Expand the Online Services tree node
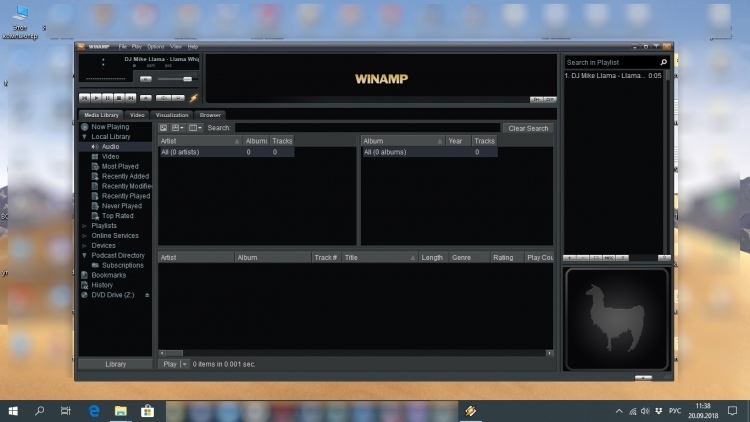 [84, 236]
